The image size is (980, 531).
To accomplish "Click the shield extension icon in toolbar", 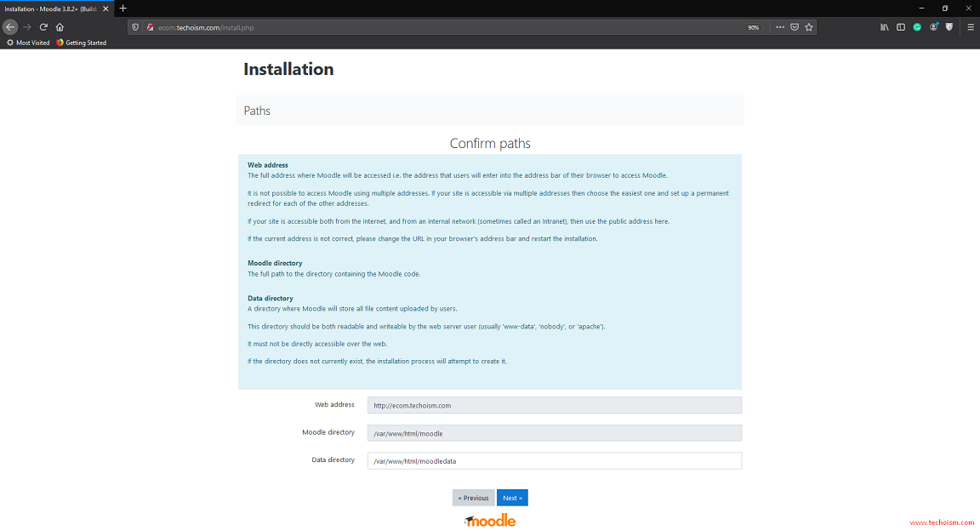I will 949,27.
